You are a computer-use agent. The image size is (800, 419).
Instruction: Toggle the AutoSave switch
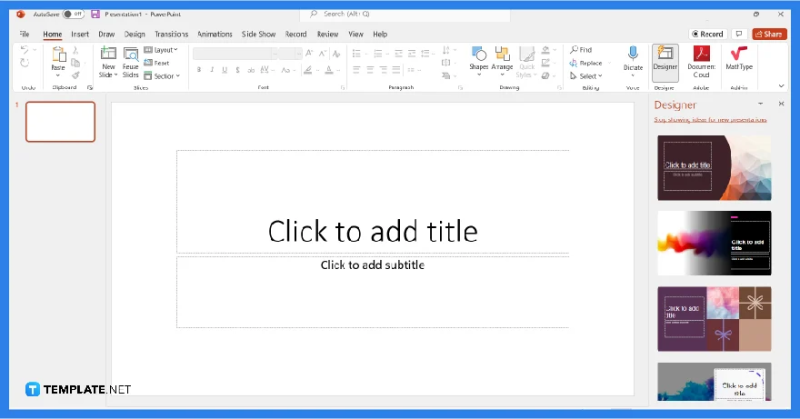tap(71, 14)
